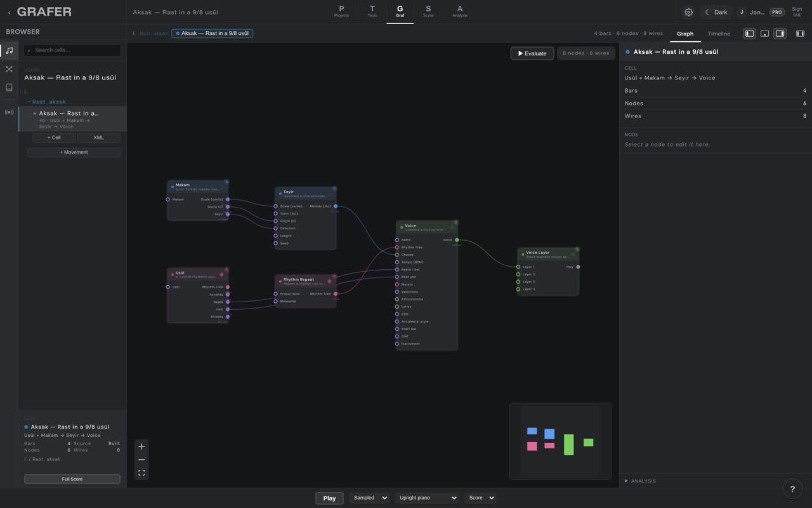Open the Full Score button
This screenshot has height=508, width=812.
[72, 479]
